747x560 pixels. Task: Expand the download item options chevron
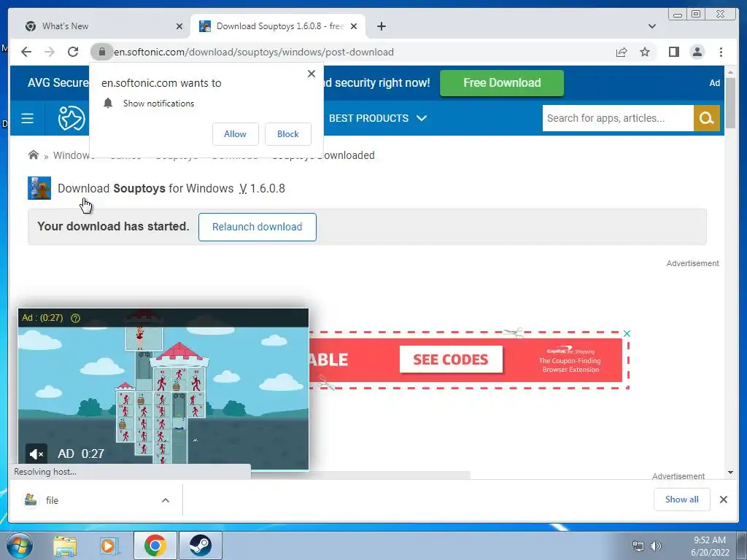pyautogui.click(x=166, y=500)
